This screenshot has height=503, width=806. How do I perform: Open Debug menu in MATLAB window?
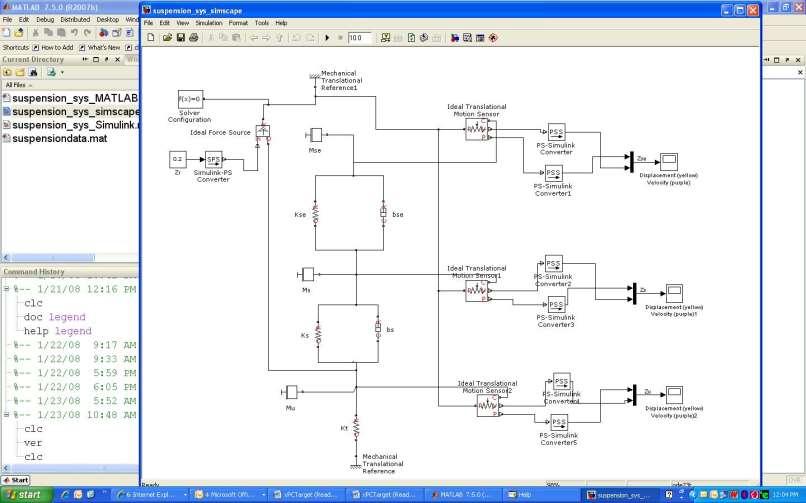pyautogui.click(x=45, y=20)
